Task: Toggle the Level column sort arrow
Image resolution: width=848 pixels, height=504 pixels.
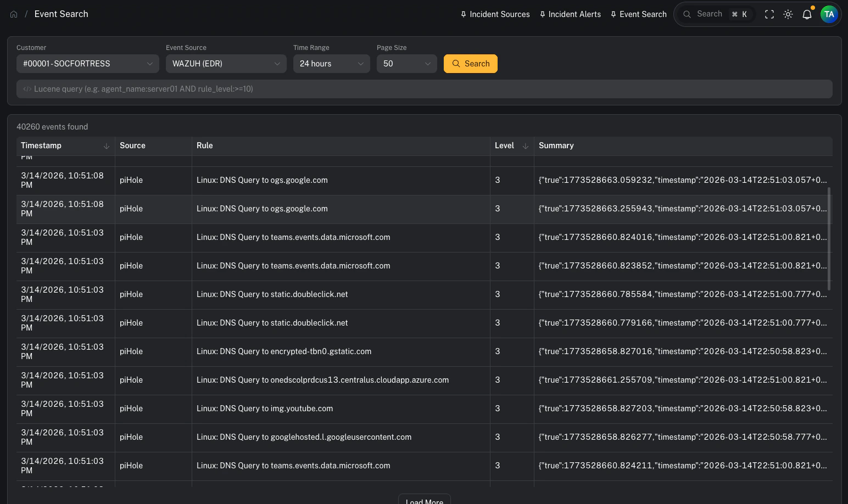Action: (x=525, y=146)
